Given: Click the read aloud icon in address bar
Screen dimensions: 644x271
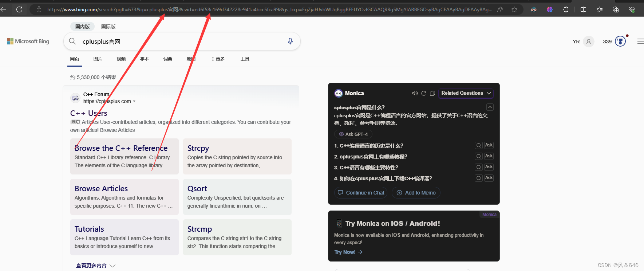Looking at the screenshot, I should pos(500,9).
